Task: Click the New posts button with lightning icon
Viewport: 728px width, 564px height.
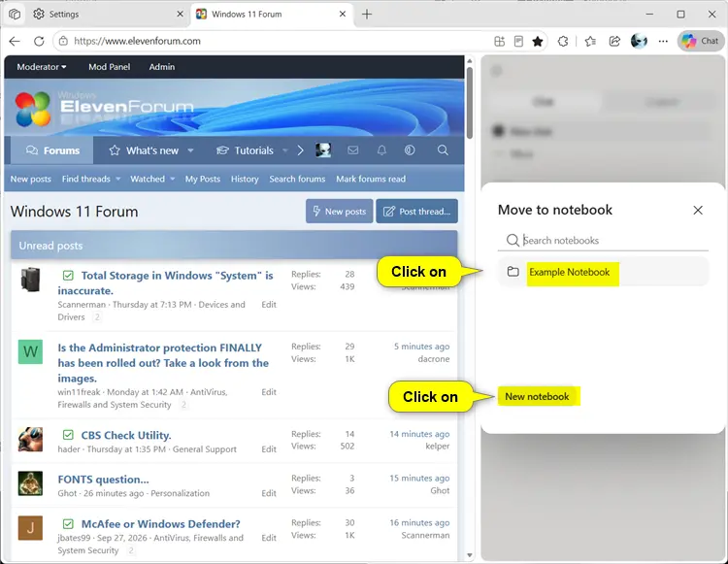Action: click(340, 212)
